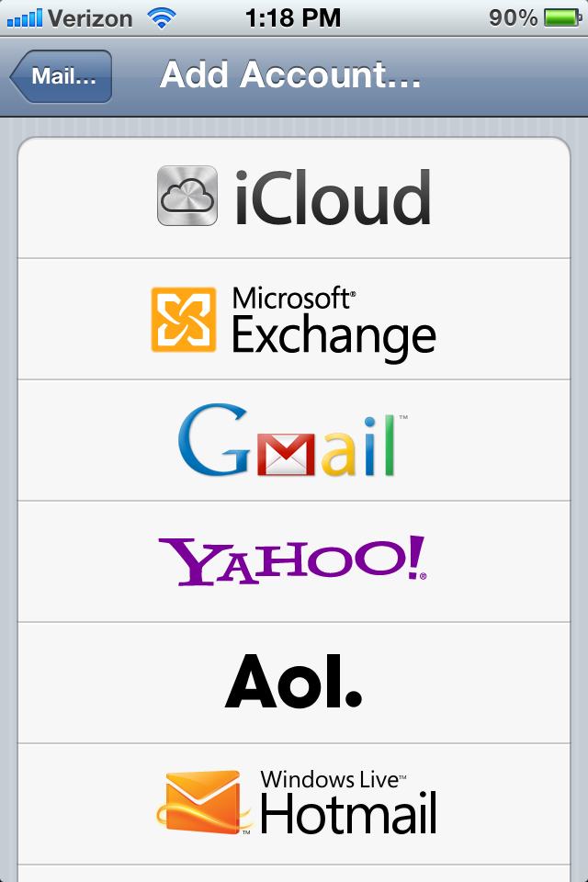Tap the iCloud cloud icon
The image size is (588, 882).
(187, 196)
